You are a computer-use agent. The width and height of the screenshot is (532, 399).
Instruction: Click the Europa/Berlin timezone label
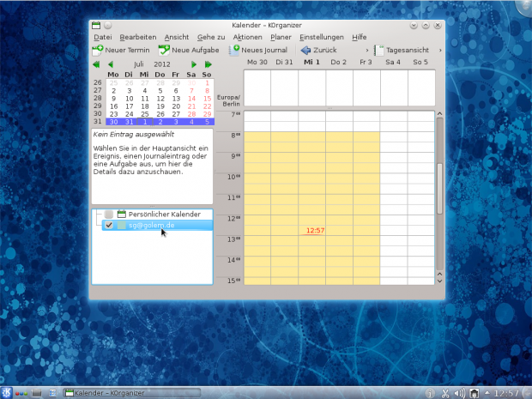tap(229, 100)
